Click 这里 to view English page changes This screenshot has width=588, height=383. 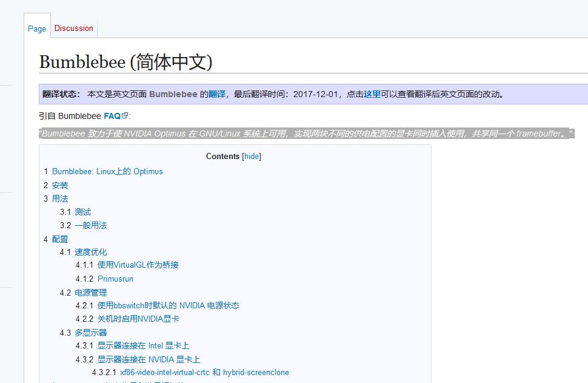tap(371, 94)
